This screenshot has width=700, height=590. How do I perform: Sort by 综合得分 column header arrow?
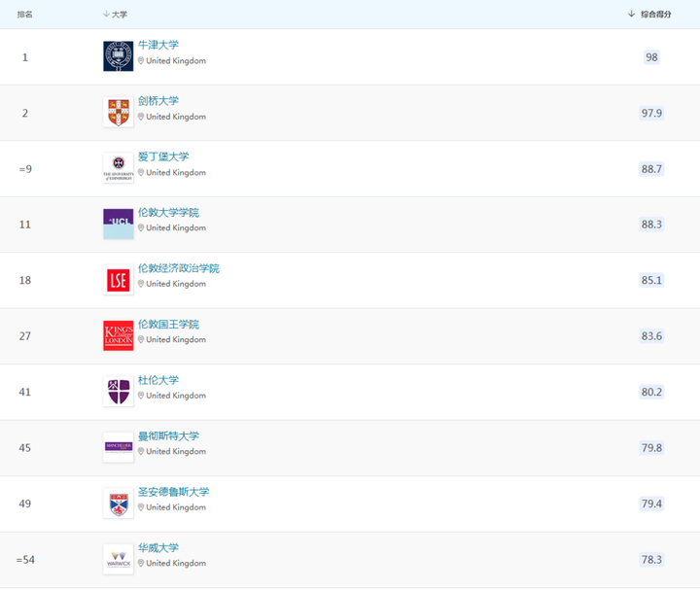(x=631, y=14)
